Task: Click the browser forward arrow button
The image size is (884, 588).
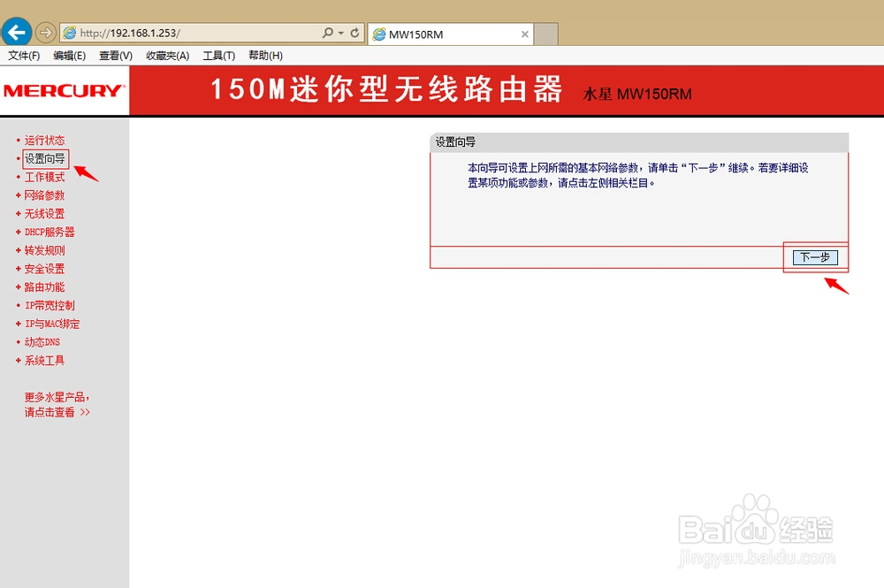Action: [x=45, y=33]
